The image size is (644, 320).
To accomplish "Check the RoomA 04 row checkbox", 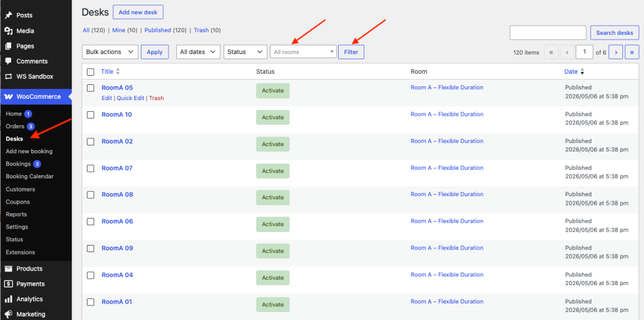I will pos(91,275).
